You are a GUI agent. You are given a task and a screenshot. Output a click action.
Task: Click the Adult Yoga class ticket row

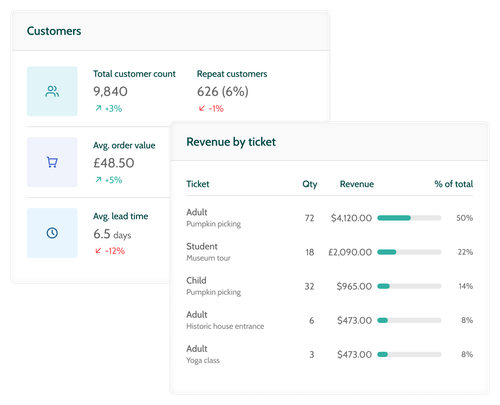[329, 354]
